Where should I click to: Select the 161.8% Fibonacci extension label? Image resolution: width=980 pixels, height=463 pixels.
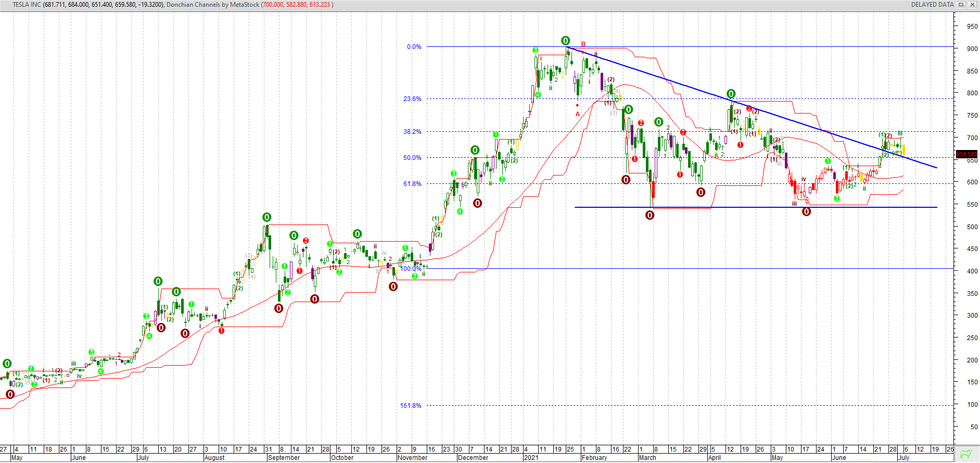(x=411, y=406)
